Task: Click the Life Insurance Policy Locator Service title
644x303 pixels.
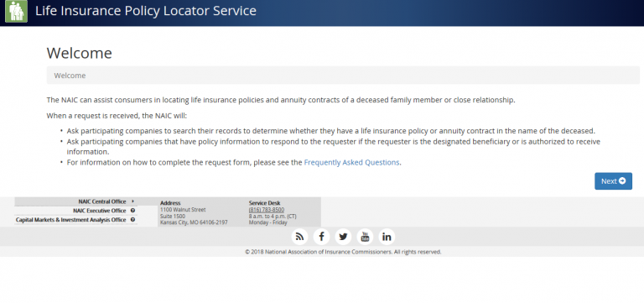Action: pyautogui.click(x=146, y=11)
